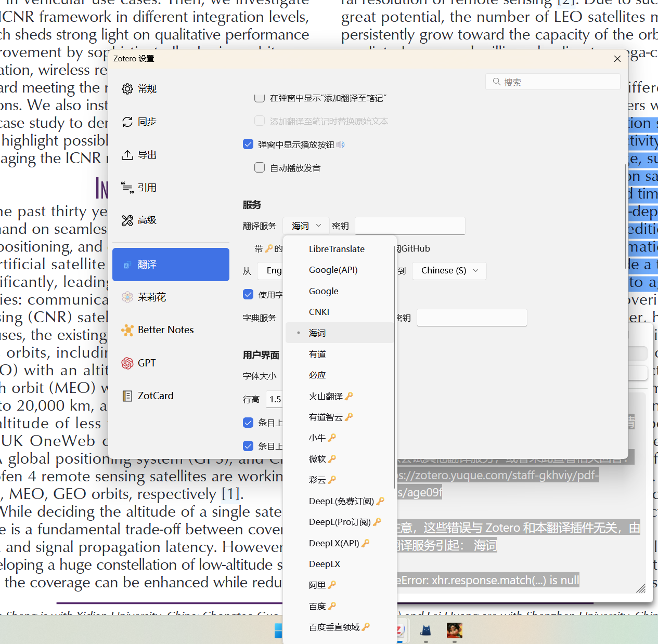Open the GPT plugin icon
658x644 pixels.
tap(127, 363)
